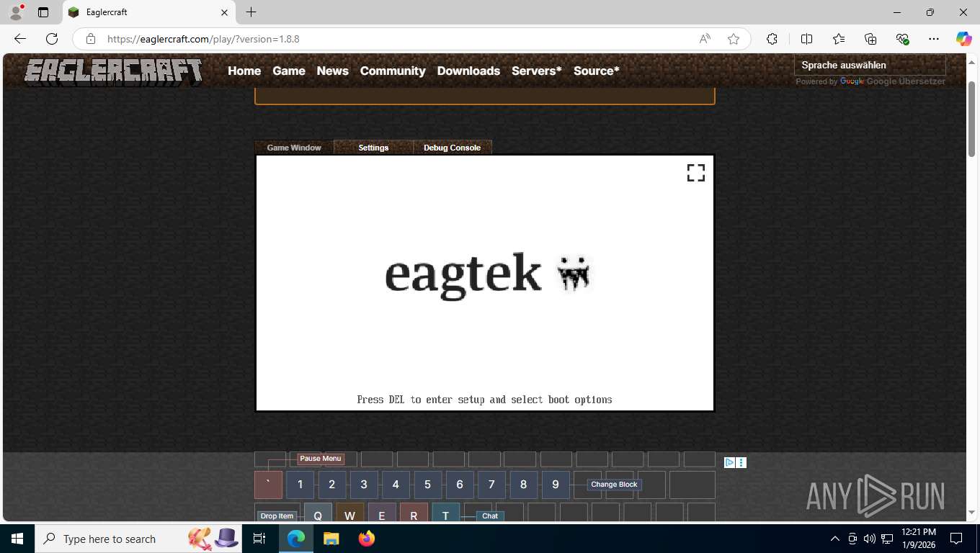Click key 1 in keyboard map

(300, 485)
